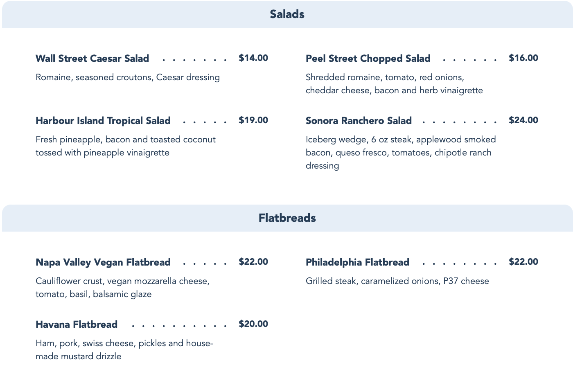Select the Napa Valley Vegan Flatbread title

(103, 262)
